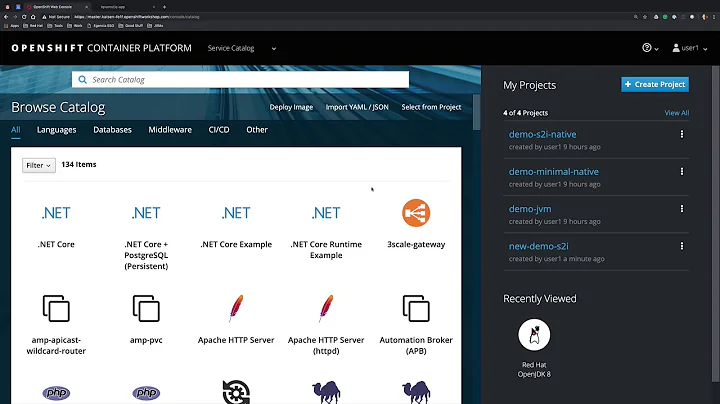Open actions kebab for demo-minimal-native project
720x404 pixels.
682,171
